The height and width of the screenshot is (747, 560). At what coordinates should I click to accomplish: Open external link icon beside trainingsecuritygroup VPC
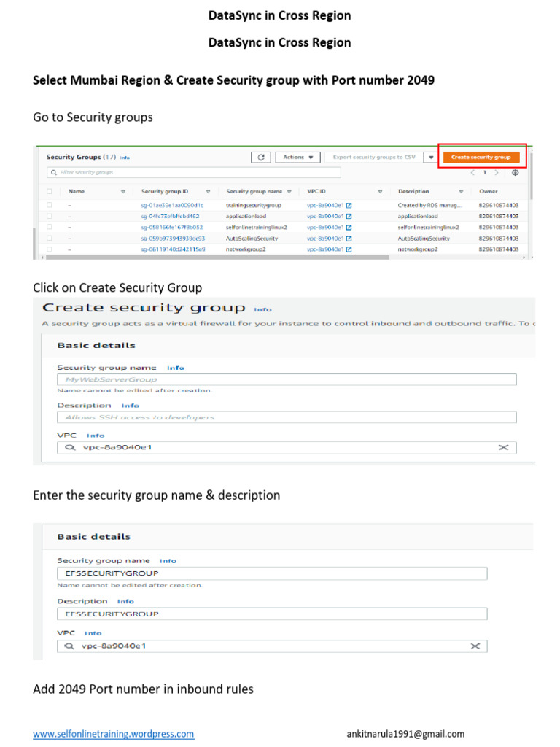[349, 206]
